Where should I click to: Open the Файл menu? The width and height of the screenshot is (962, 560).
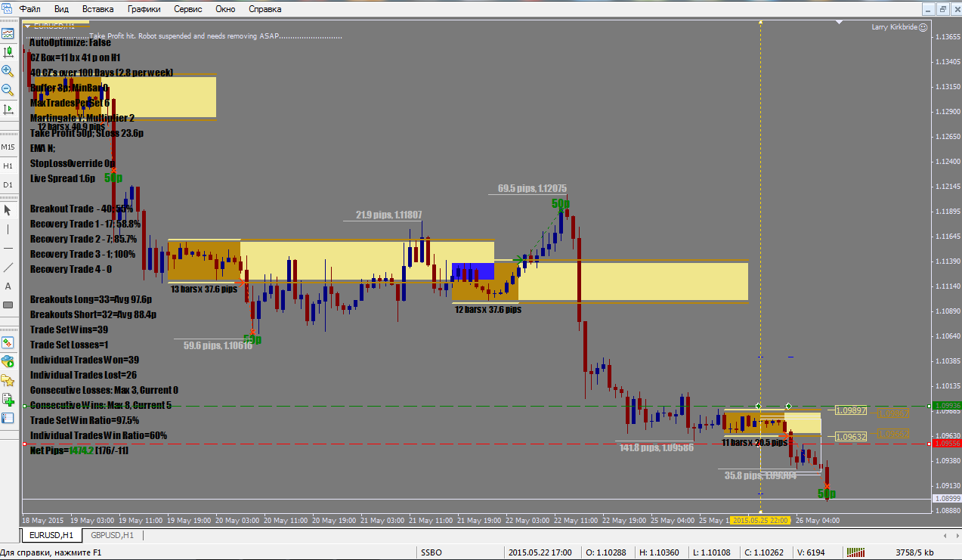(x=30, y=9)
